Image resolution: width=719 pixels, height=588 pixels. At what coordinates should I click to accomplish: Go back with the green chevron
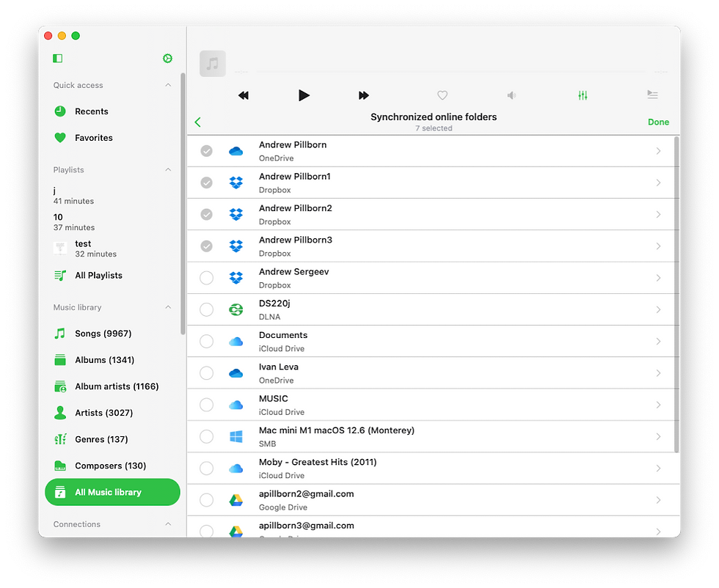[198, 122]
